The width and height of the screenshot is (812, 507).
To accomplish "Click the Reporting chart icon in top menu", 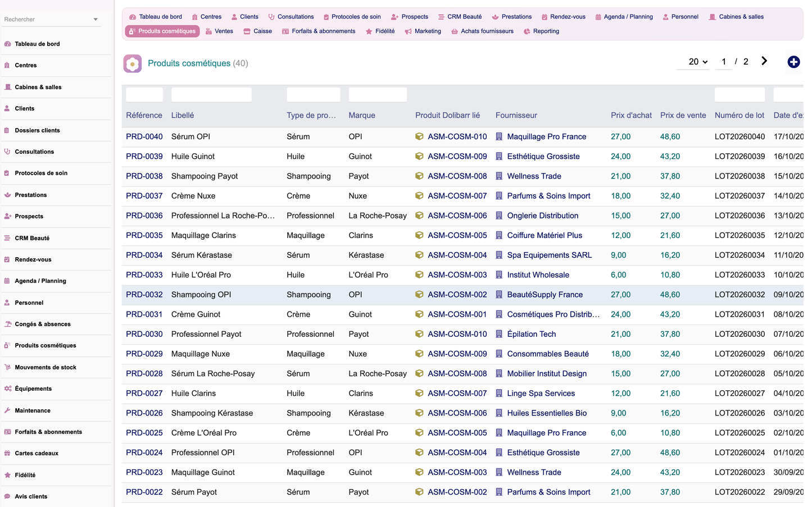I will [527, 31].
